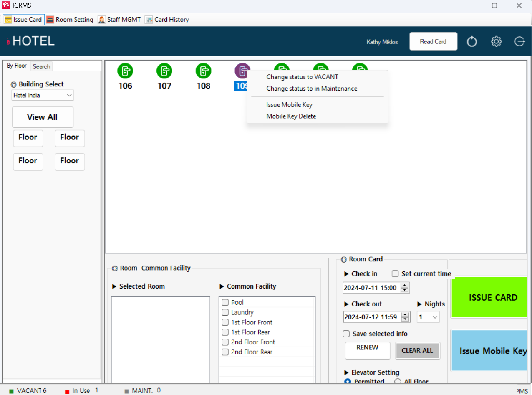Check the Pool common facility option

point(224,302)
